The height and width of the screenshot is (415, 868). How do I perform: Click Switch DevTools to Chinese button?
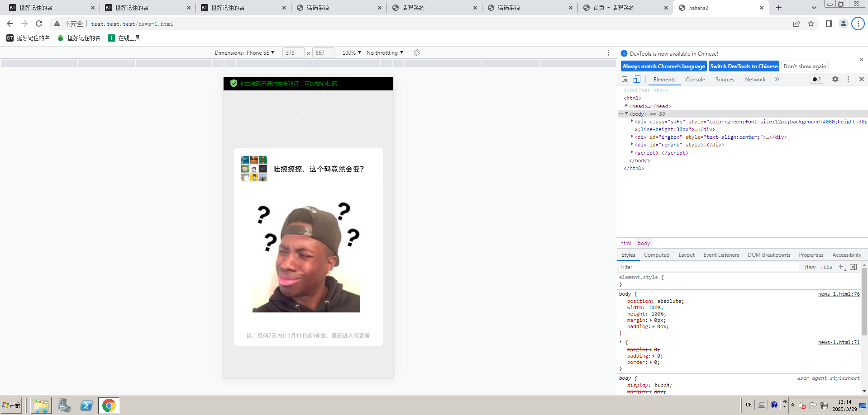[x=744, y=66]
